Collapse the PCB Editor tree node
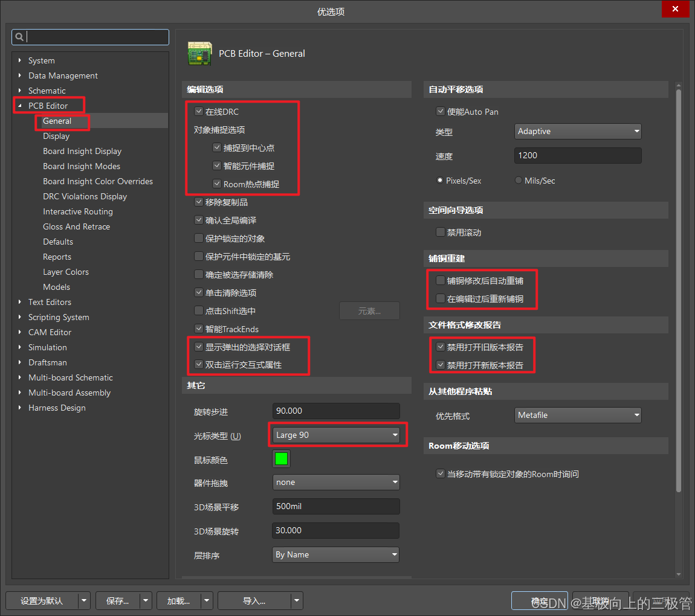 click(x=19, y=106)
